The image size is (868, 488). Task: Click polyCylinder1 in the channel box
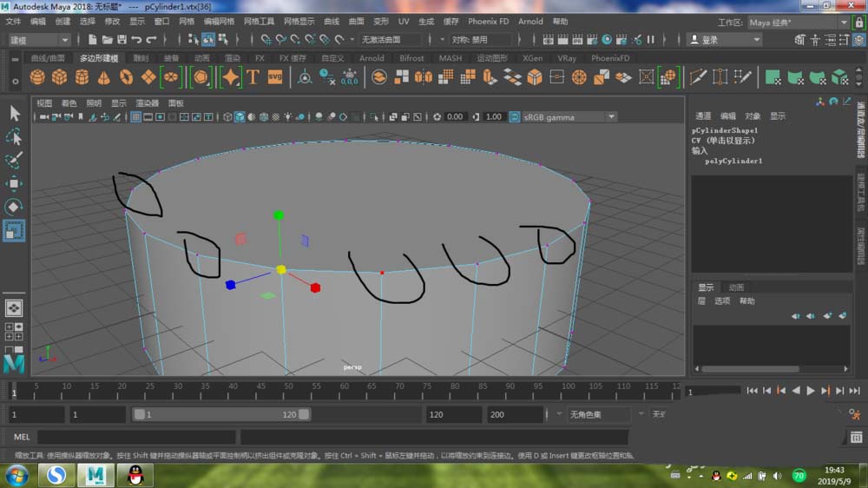click(733, 161)
